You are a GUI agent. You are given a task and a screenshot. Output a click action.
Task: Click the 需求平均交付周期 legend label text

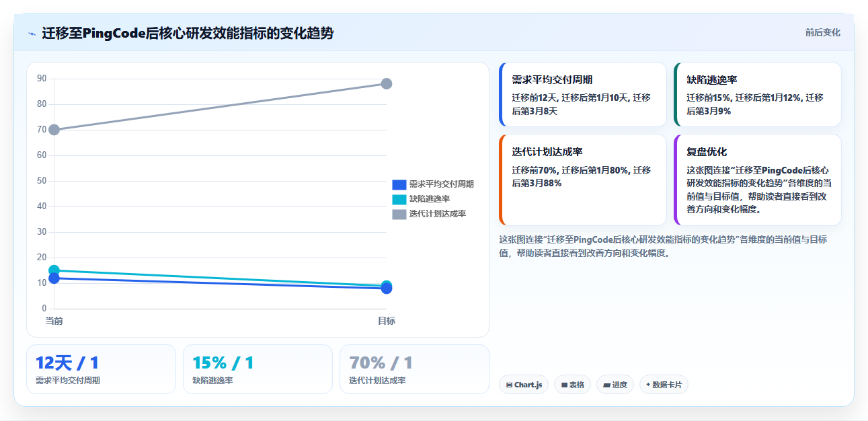click(x=442, y=184)
